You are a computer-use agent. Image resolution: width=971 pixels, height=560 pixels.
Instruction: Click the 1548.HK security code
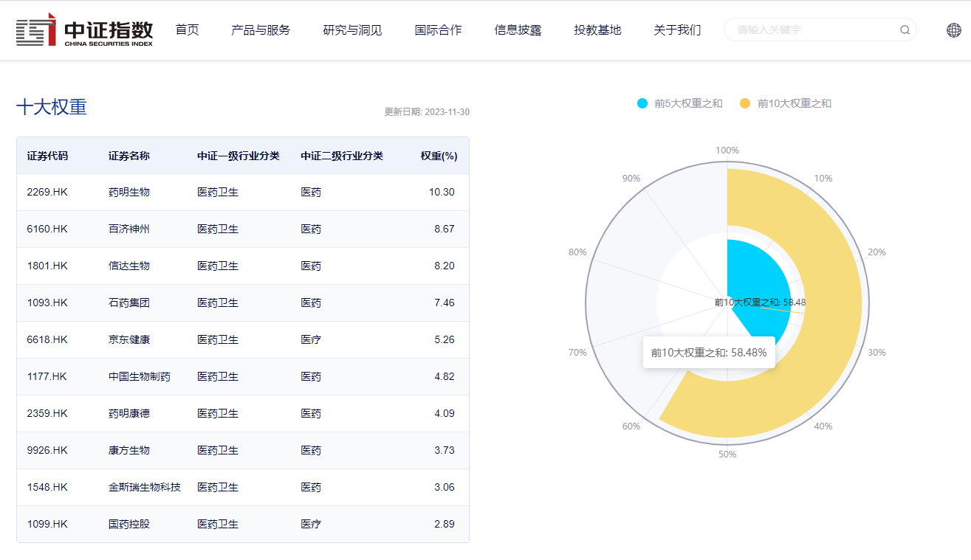point(47,487)
